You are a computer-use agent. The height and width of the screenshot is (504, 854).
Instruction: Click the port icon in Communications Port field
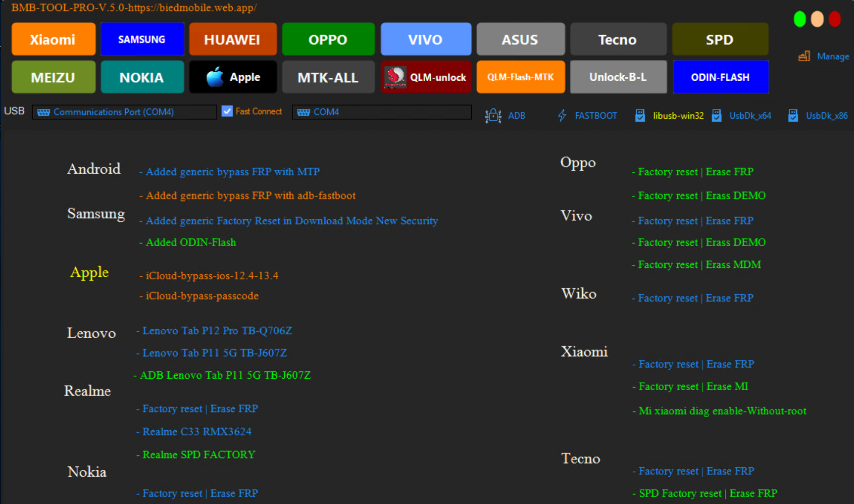click(44, 112)
